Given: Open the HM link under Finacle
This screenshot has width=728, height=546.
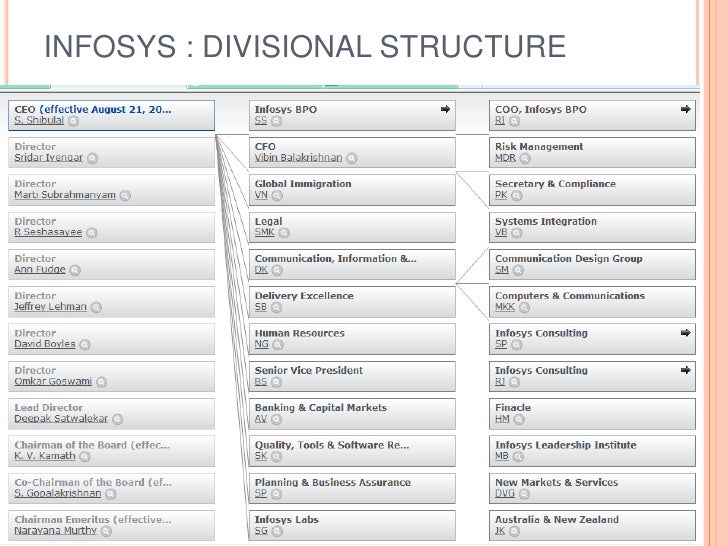Looking at the screenshot, I should 502,418.
